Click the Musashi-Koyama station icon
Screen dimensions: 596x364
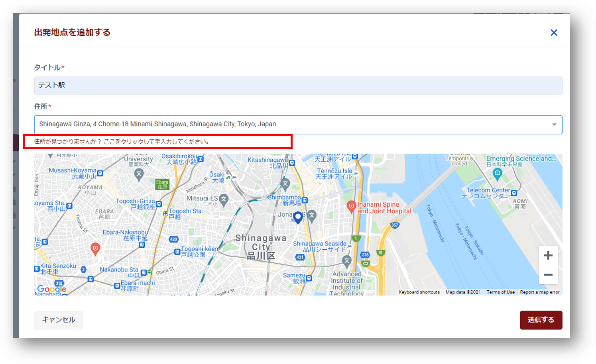tap(100, 173)
